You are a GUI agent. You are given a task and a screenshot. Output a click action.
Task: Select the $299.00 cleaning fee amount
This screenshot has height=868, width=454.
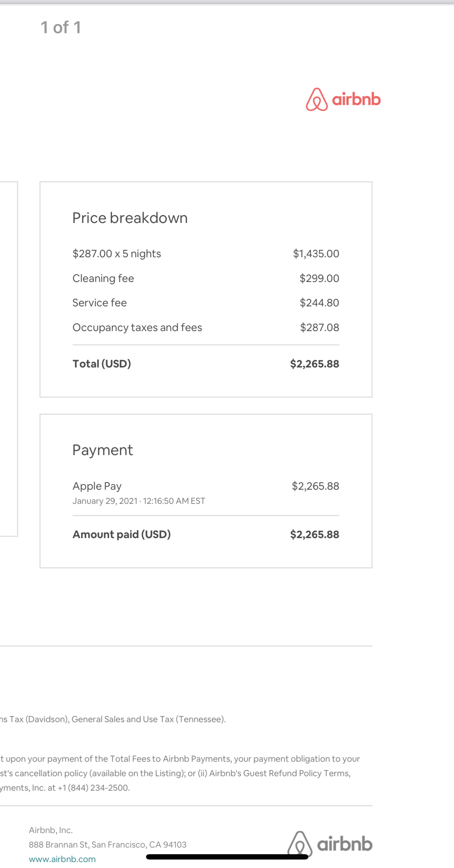(x=319, y=278)
